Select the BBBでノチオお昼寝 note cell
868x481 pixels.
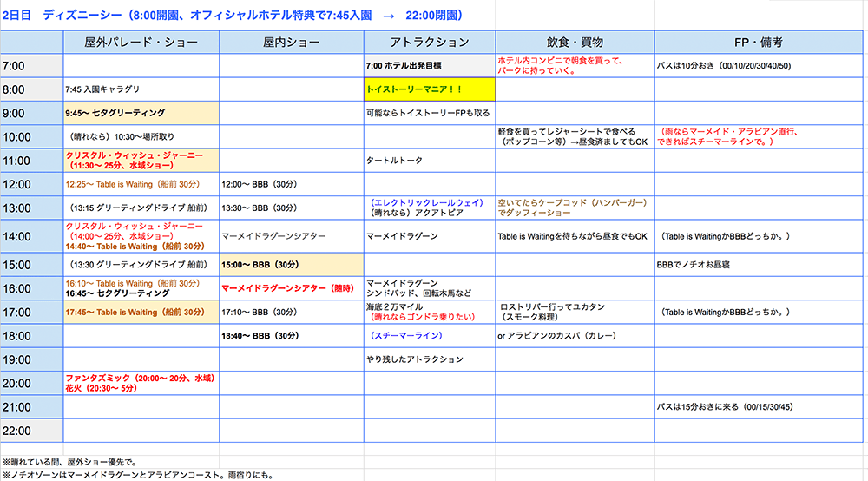coord(759,265)
